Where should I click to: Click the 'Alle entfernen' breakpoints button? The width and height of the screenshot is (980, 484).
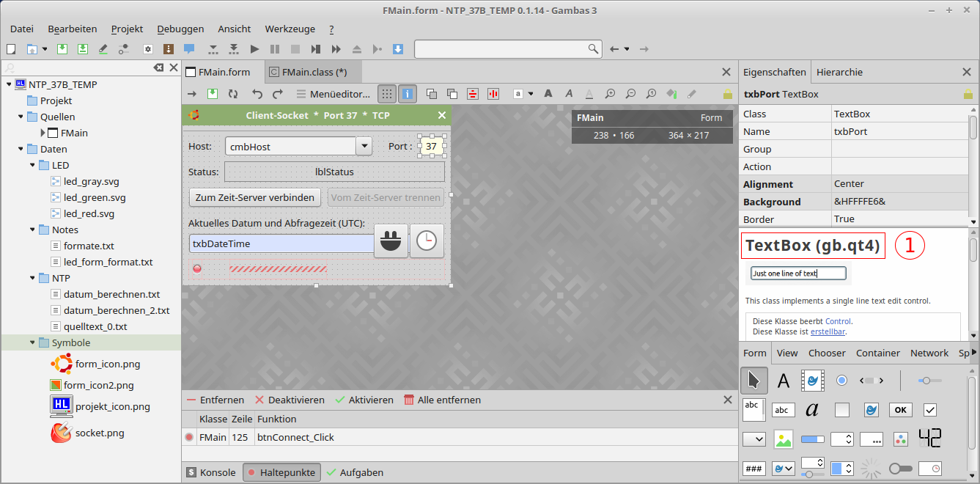click(442, 400)
